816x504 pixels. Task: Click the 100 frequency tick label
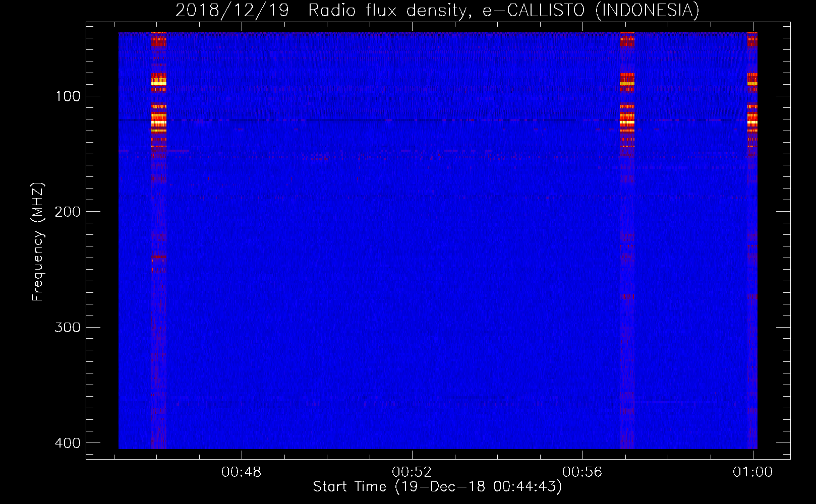(x=68, y=96)
